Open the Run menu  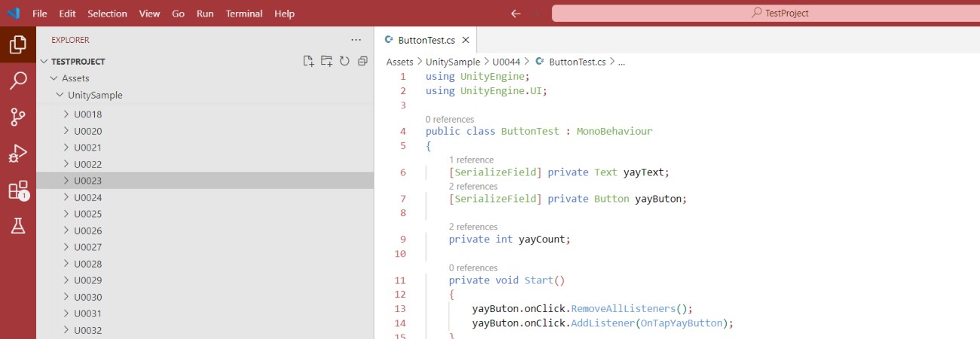[x=205, y=14]
